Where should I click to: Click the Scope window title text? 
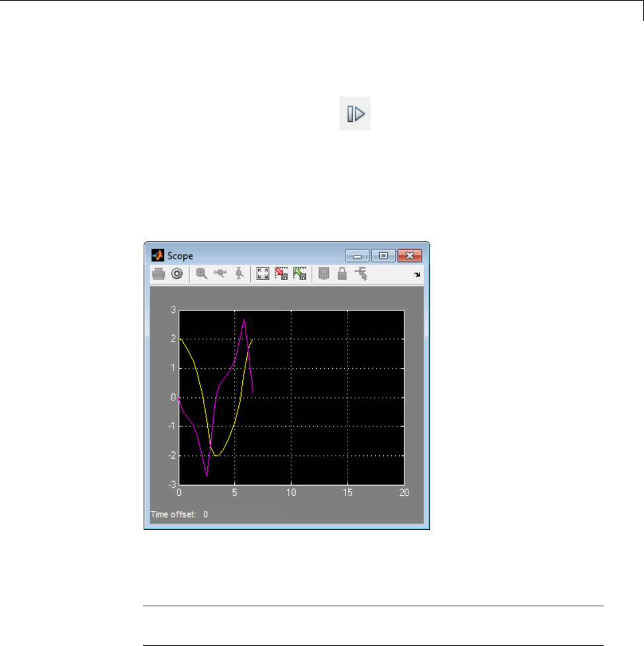pos(180,256)
